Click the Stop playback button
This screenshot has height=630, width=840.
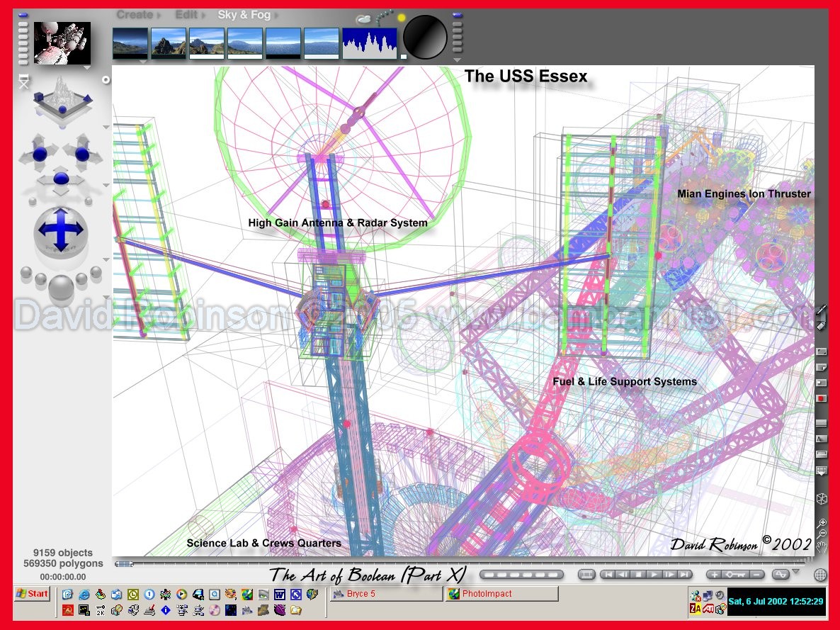coord(638,574)
